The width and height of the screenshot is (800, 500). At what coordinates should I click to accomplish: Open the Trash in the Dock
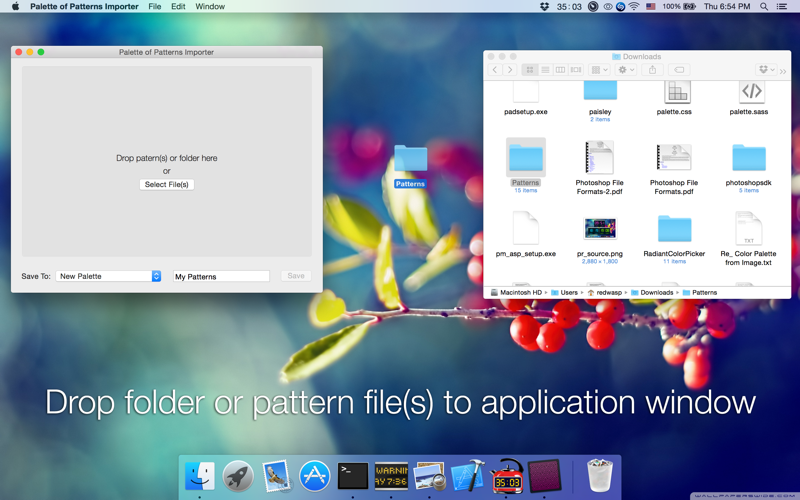[599, 476]
